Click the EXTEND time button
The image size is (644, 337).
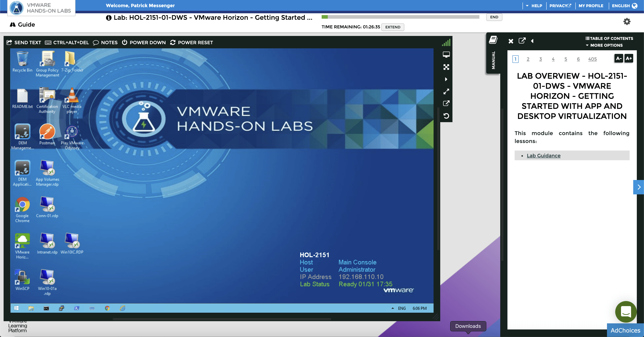(x=392, y=27)
